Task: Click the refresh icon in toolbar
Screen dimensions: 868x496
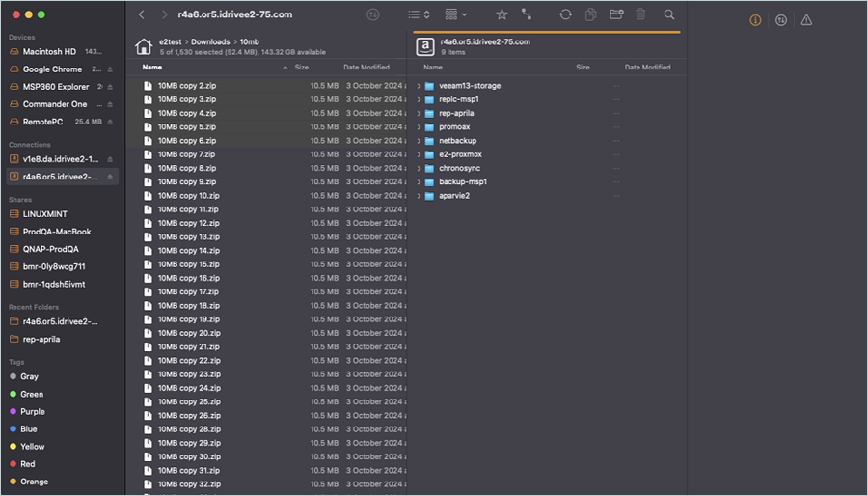Action: tap(565, 15)
